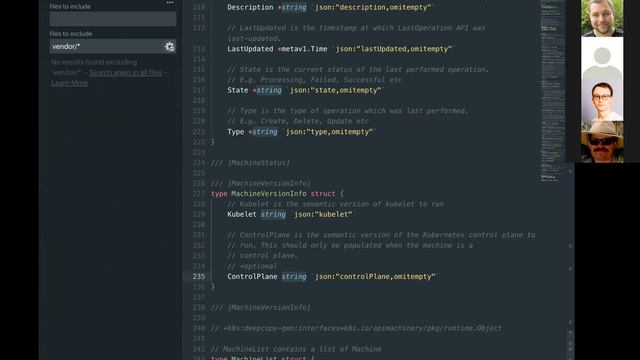Click the 'MachineList contains a list of Machine' comment
Screen dimensions: 640x360
[296, 349]
